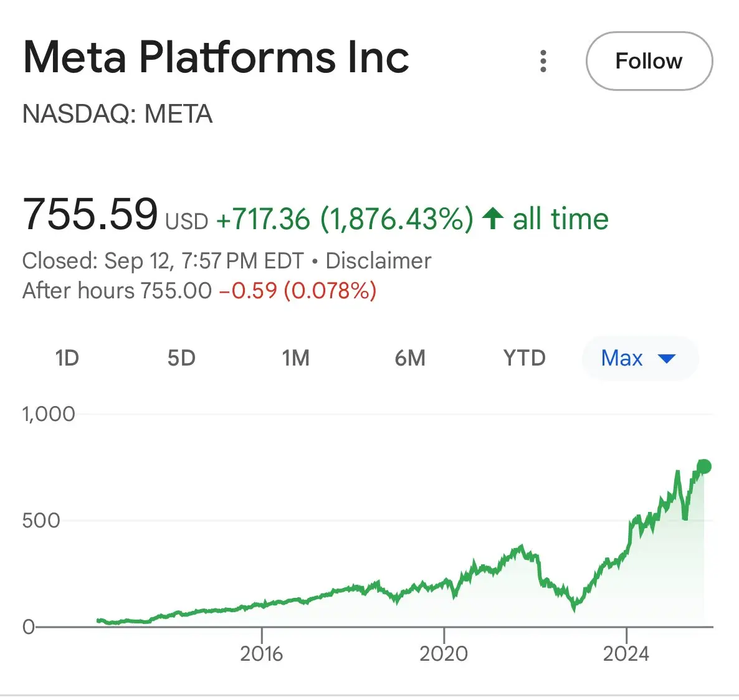Follow Meta Platforms Inc stock
The height and width of the screenshot is (700, 739).
point(649,61)
